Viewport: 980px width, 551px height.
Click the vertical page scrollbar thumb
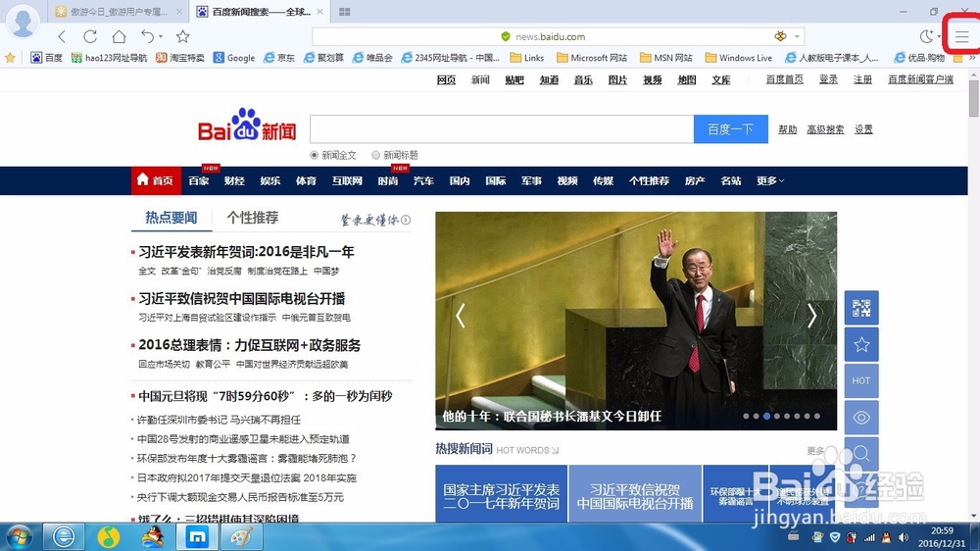coord(973,97)
